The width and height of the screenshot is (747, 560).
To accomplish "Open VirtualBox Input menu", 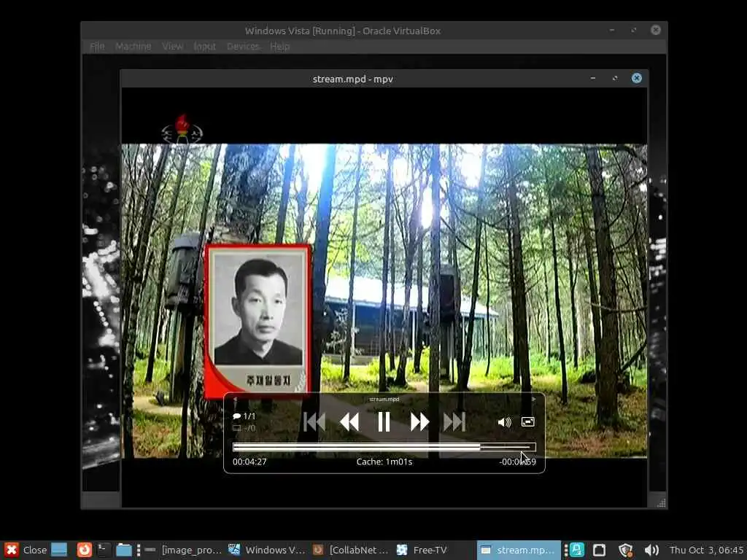I will tap(204, 46).
